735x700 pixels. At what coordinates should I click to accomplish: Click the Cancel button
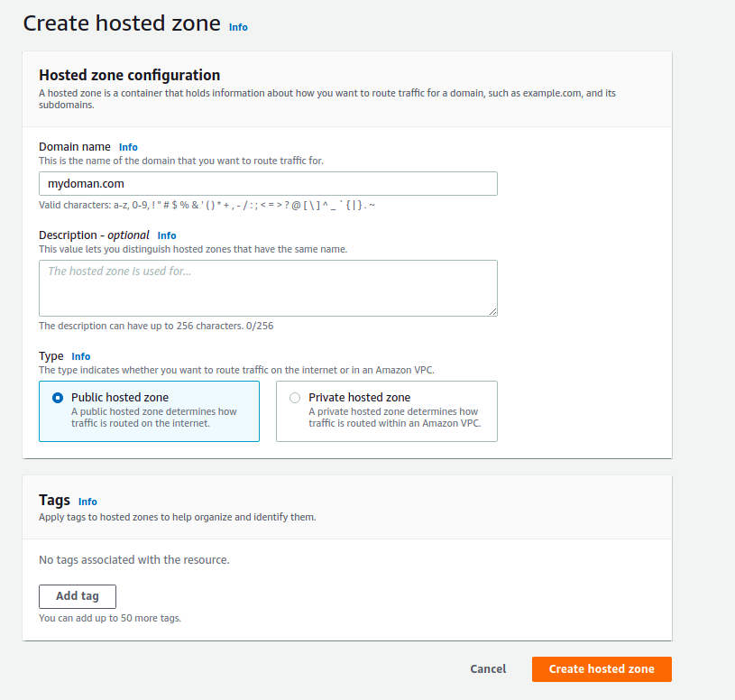[x=488, y=669]
